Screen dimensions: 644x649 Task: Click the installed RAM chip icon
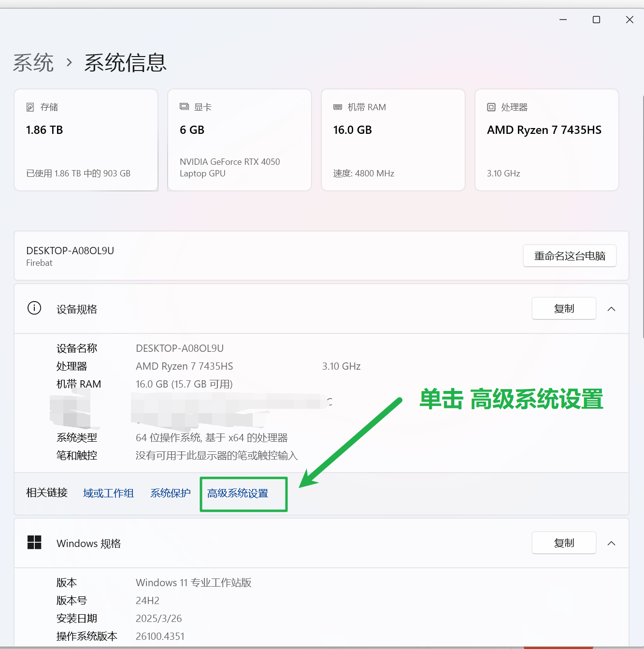[338, 107]
